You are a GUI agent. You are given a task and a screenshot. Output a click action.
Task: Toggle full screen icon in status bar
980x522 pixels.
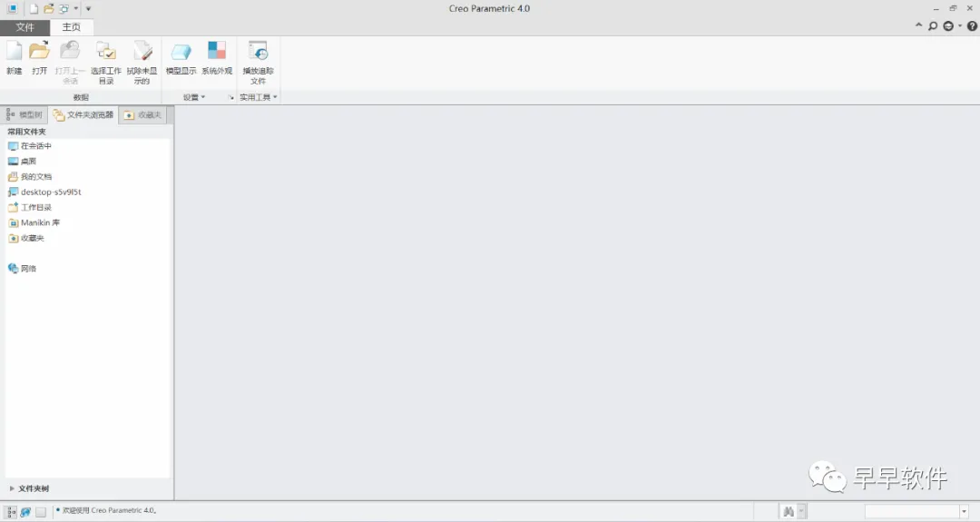[x=41, y=512]
